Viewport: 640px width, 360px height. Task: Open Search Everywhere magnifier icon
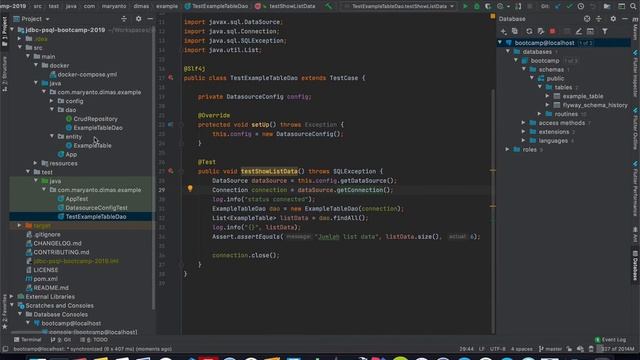(633, 6)
